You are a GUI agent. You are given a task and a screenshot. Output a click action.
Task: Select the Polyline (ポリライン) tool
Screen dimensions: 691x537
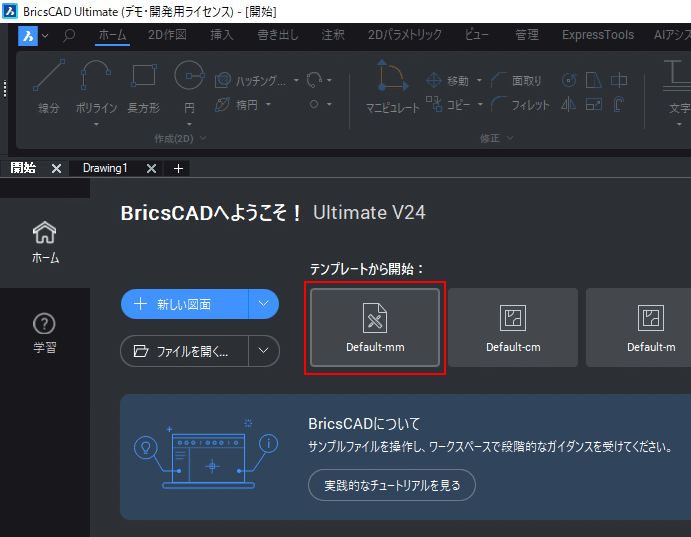click(96, 87)
